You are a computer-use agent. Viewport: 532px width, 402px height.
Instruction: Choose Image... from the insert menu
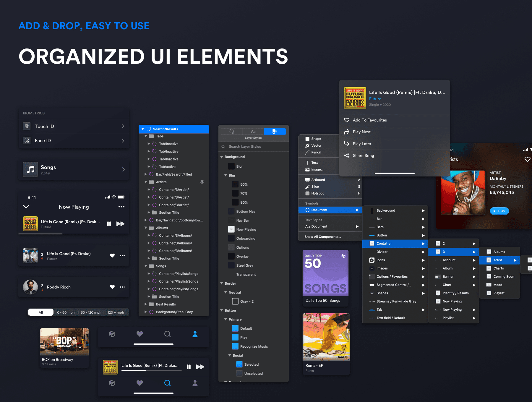[317, 170]
